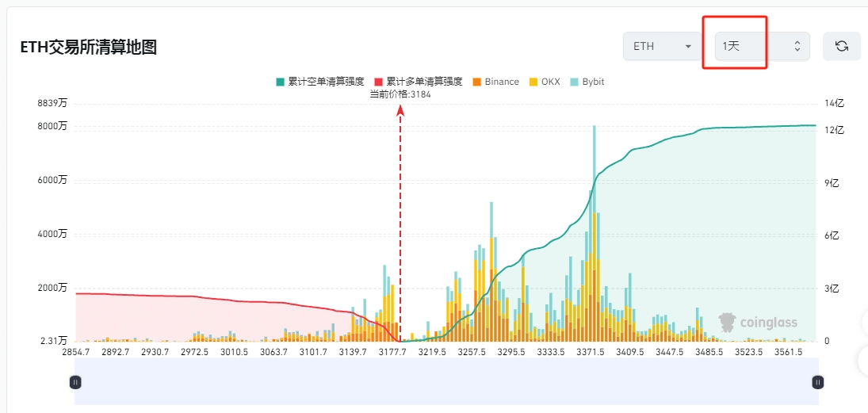Click the ETH交易所清算地图 title
Screen dimensions: 868x413
(88, 48)
